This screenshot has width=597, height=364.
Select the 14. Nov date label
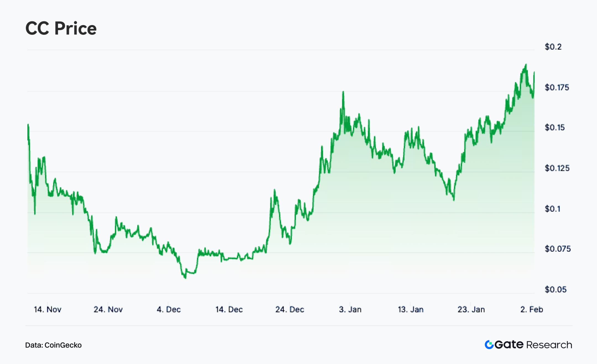[48, 309]
